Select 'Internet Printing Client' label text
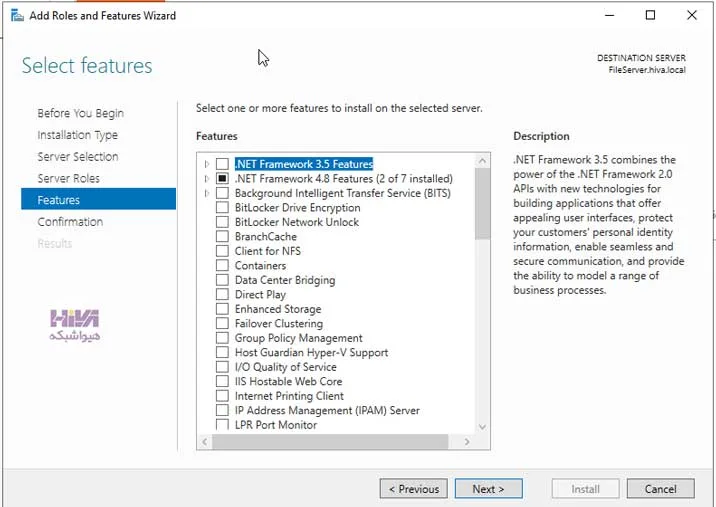Image resolution: width=716 pixels, height=507 pixels. click(289, 396)
